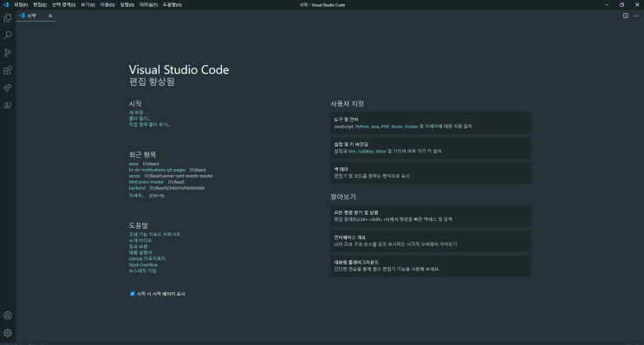Screen dimensions: 644x345
Task: Uncheck 시작 시 시작 페이지 표시 checkbox
Action: [x=133, y=294]
